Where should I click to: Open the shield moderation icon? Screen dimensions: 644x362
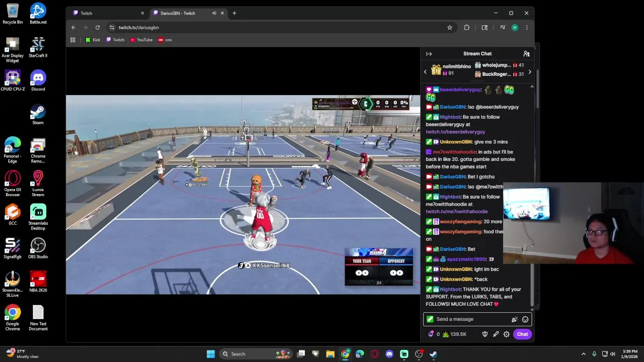point(485,334)
